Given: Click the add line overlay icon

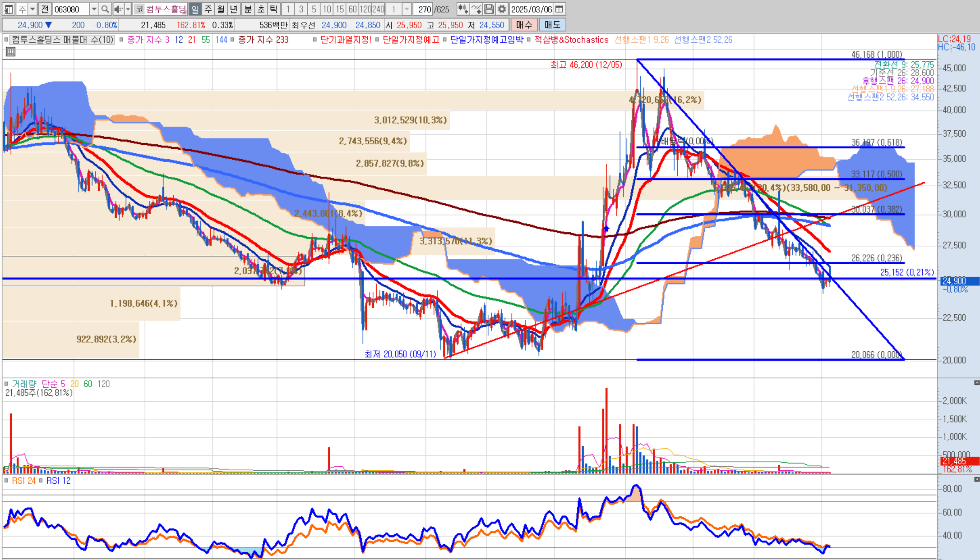Looking at the screenshot, I should click(476, 9).
